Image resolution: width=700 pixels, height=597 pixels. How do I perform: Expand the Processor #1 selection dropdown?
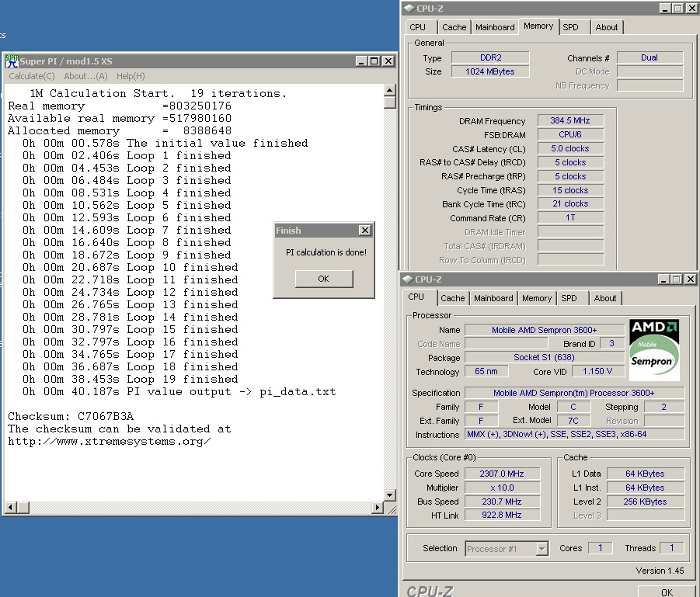click(542, 548)
